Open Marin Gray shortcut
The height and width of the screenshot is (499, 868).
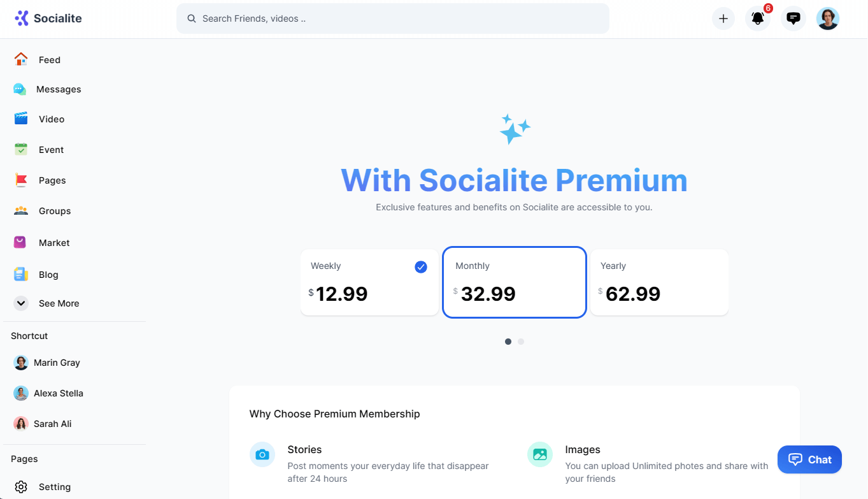click(x=56, y=363)
